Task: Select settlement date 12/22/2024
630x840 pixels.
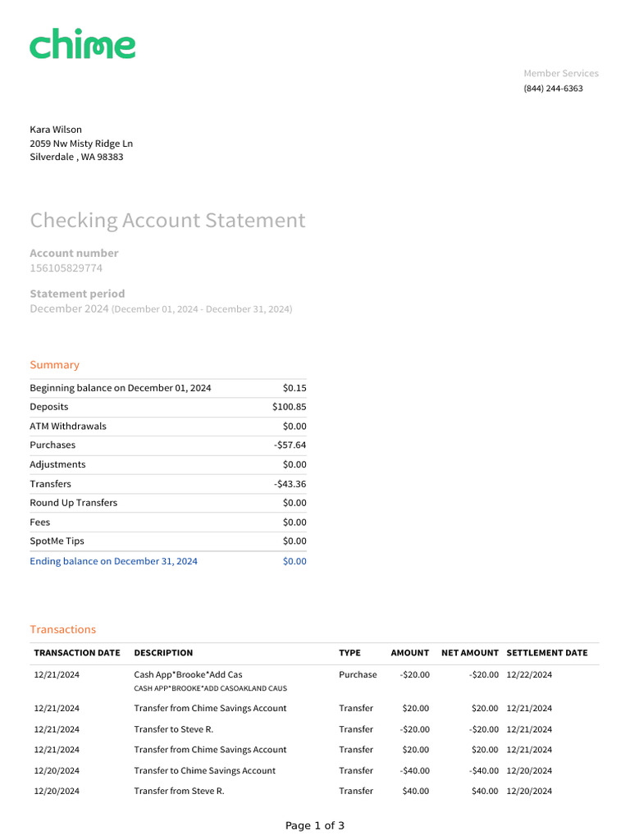Action: pos(529,675)
